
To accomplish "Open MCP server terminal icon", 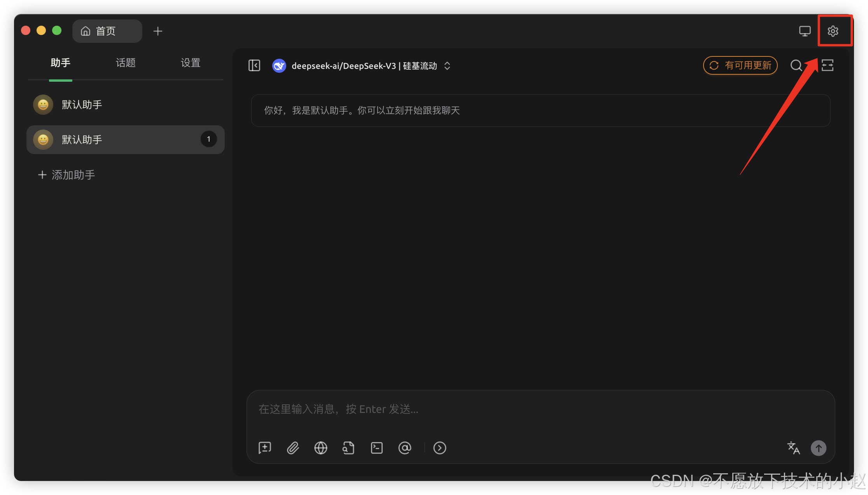I will point(377,448).
